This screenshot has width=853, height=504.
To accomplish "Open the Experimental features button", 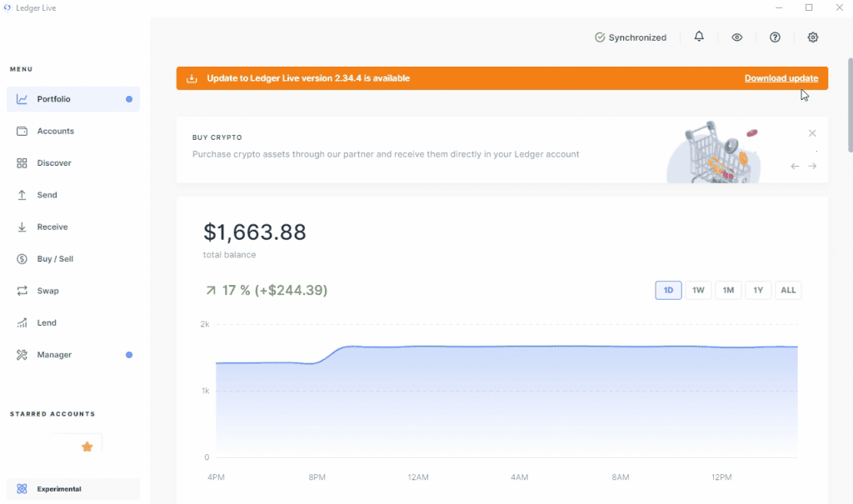I will pos(73,489).
